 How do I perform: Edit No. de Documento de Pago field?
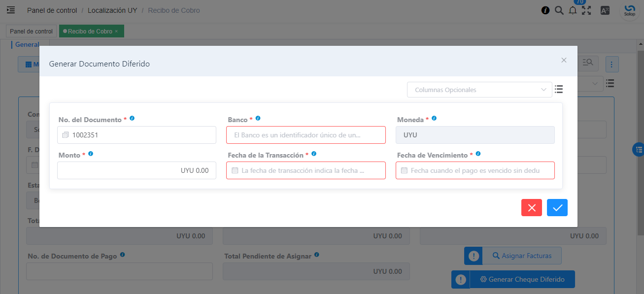point(119,271)
